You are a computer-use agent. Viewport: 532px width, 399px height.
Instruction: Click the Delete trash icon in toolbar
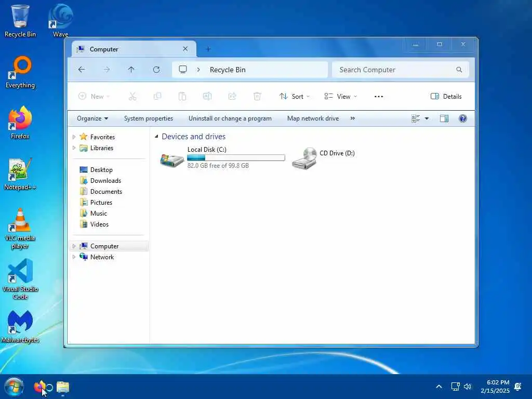257,96
